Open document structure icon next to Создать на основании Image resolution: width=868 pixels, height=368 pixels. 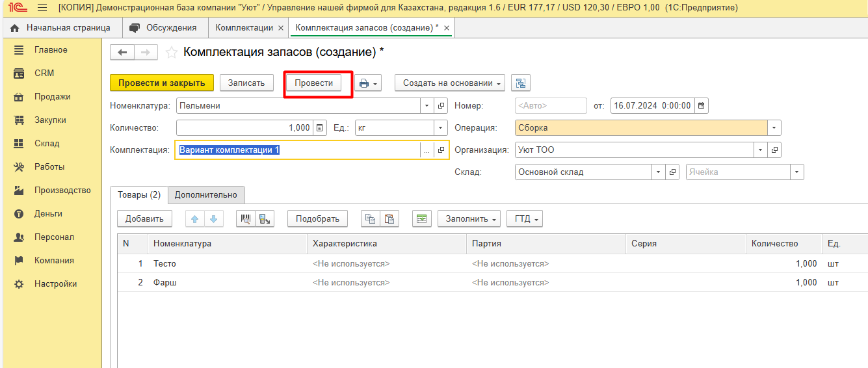coord(521,83)
